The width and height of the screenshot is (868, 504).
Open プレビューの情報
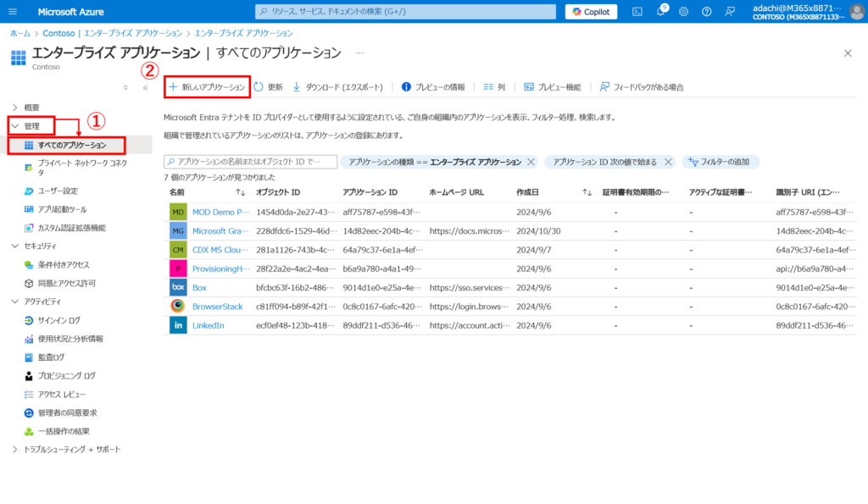[433, 87]
